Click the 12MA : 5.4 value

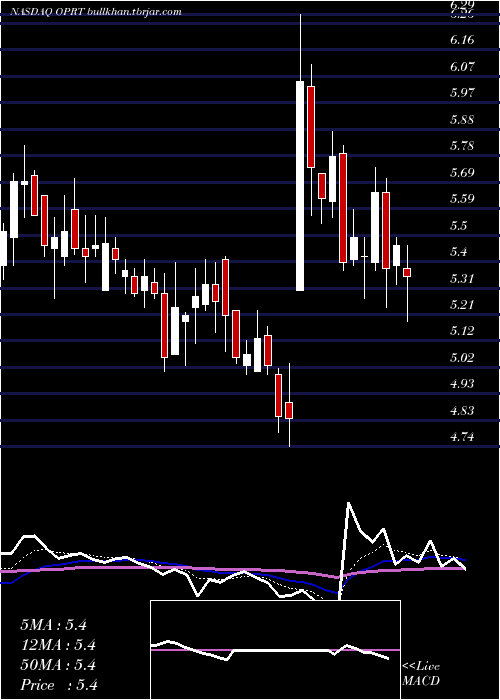coord(58,645)
